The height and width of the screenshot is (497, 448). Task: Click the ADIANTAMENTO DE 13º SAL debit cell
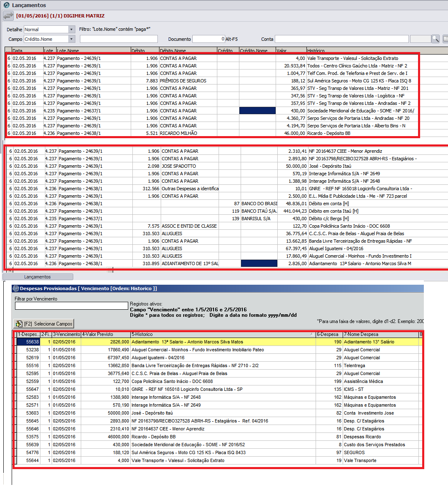pyautogui.click(x=189, y=263)
